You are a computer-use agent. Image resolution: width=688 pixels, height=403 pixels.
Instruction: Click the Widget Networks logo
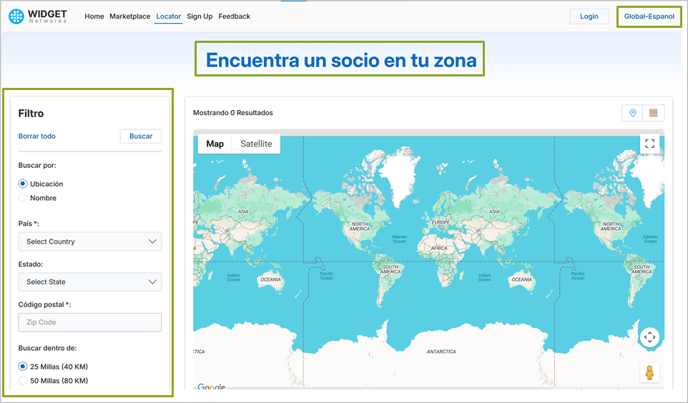click(x=41, y=16)
